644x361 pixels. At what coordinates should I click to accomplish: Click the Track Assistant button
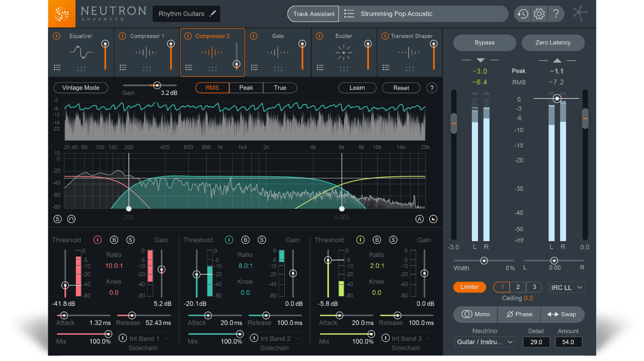(313, 14)
